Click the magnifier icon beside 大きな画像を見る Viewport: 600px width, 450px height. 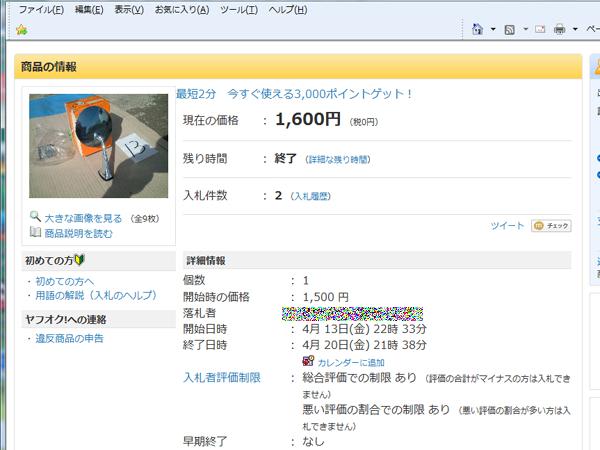tap(35, 217)
